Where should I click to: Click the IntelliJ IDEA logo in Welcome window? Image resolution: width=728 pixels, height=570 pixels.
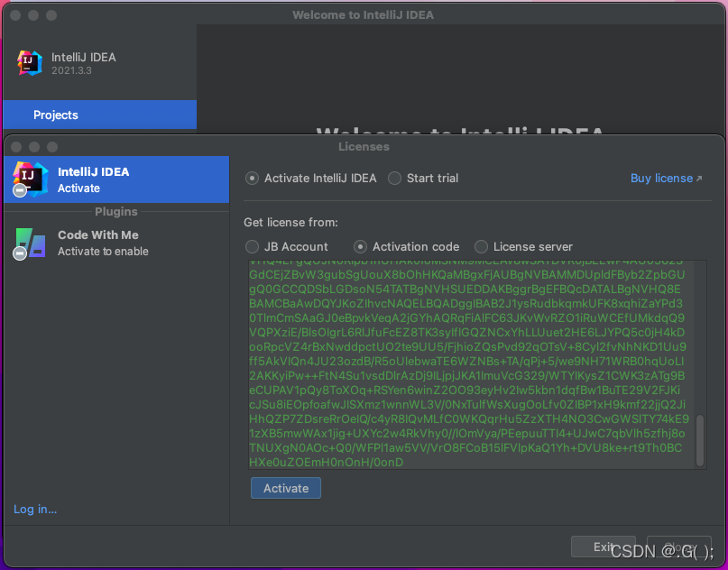[30, 63]
